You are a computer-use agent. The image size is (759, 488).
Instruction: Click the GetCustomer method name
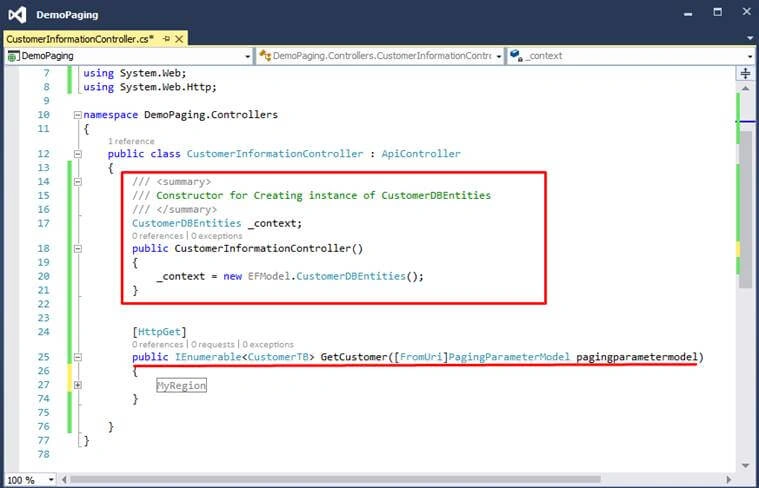click(354, 357)
